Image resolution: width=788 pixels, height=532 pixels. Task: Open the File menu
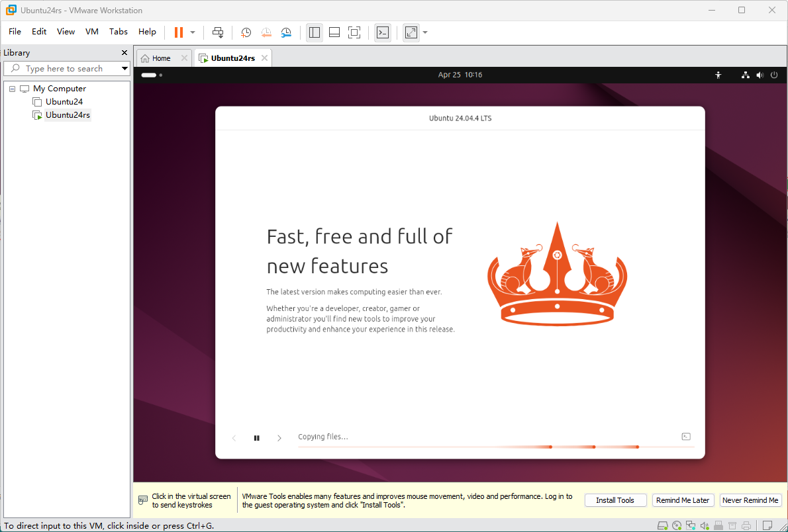pos(15,31)
